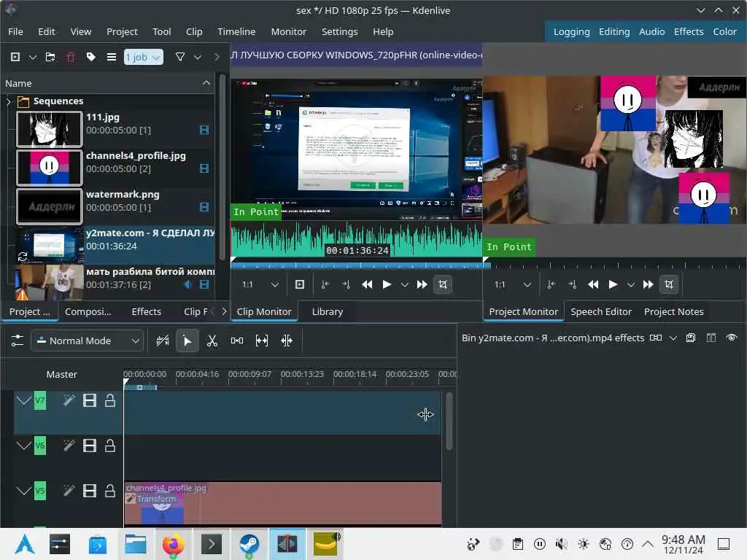Switch to the Audio workspace

pos(651,31)
